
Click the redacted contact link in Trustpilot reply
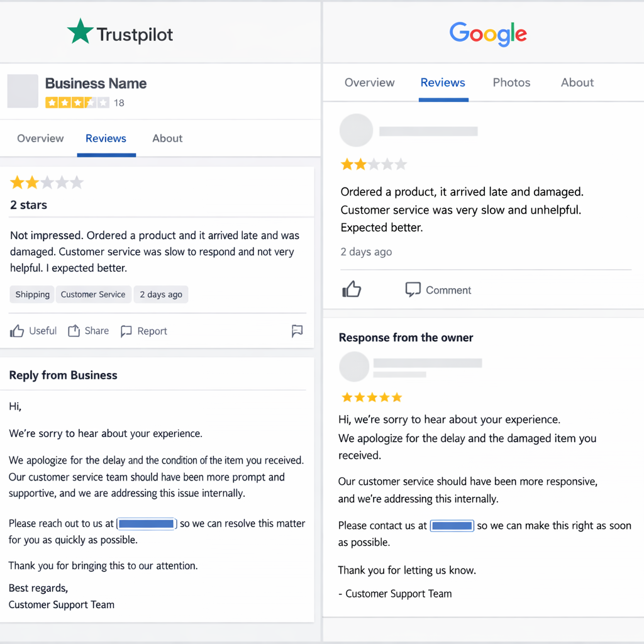pos(146,523)
